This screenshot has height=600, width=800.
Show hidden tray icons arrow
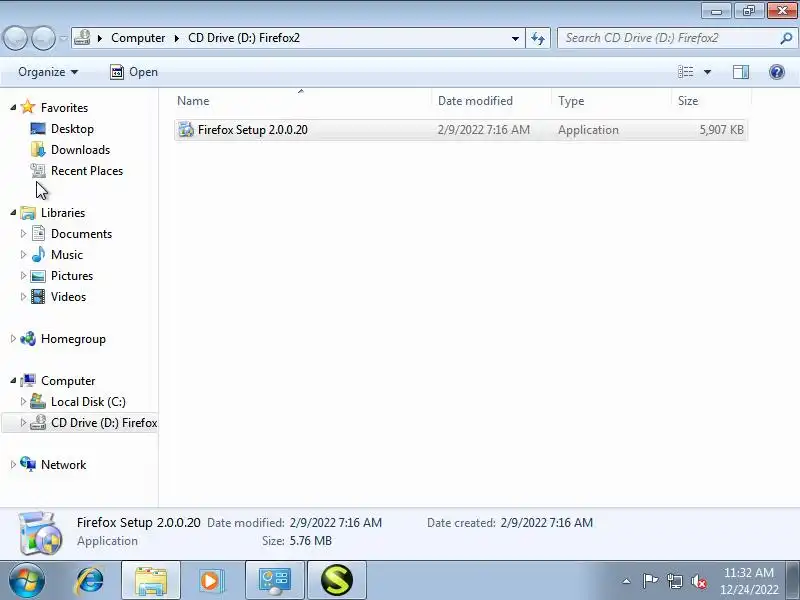(626, 581)
